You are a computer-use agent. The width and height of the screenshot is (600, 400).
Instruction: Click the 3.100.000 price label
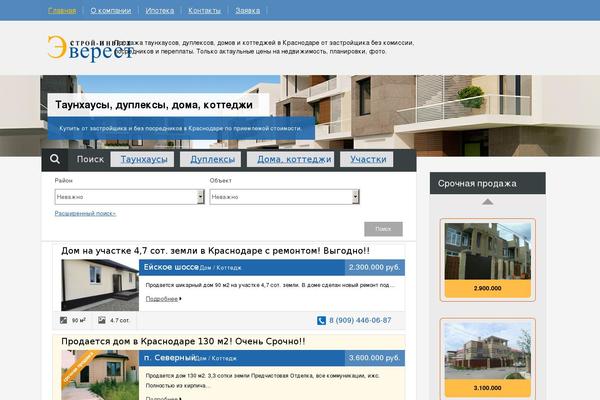488,388
